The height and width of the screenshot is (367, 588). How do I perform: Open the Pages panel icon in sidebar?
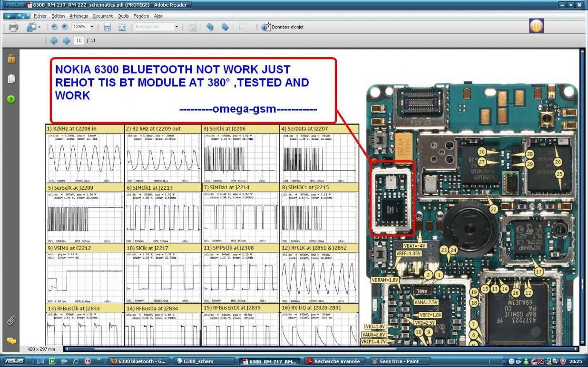pos(11,78)
